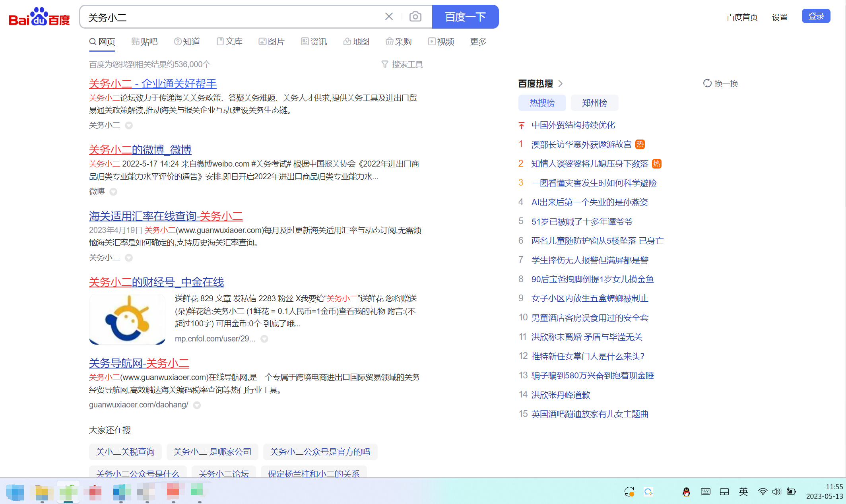The width and height of the screenshot is (846, 504).
Task: Open clock showing 11:55 2023-05-13
Action: tap(824, 492)
